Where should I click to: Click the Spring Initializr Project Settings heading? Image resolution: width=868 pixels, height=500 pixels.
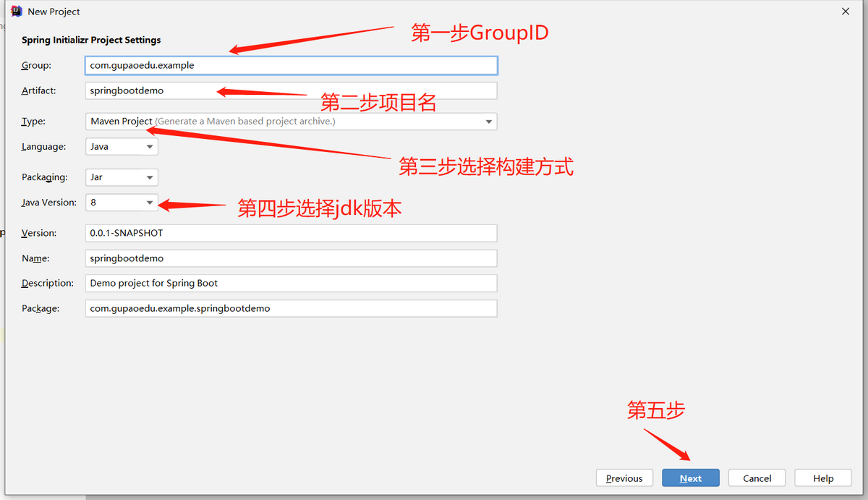(x=91, y=40)
